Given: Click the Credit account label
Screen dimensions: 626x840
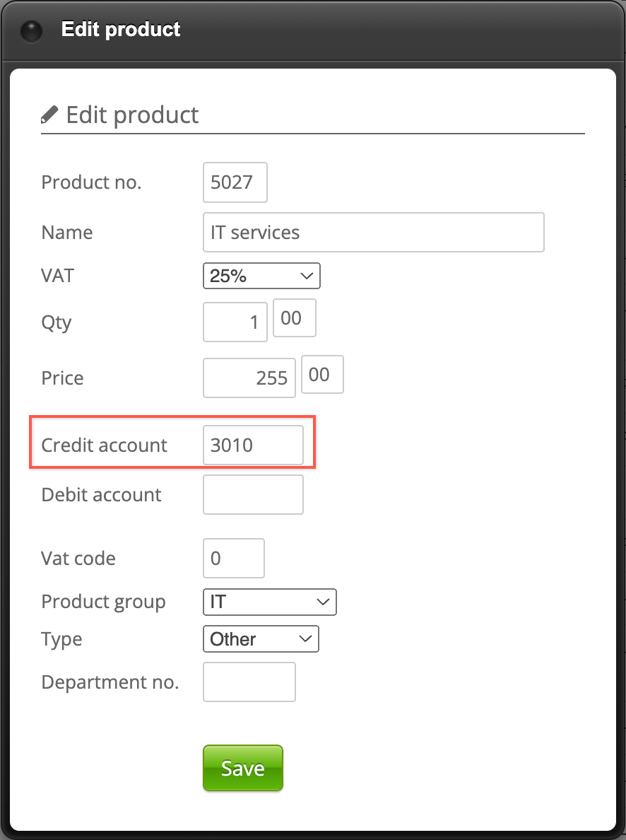Looking at the screenshot, I should point(105,445).
